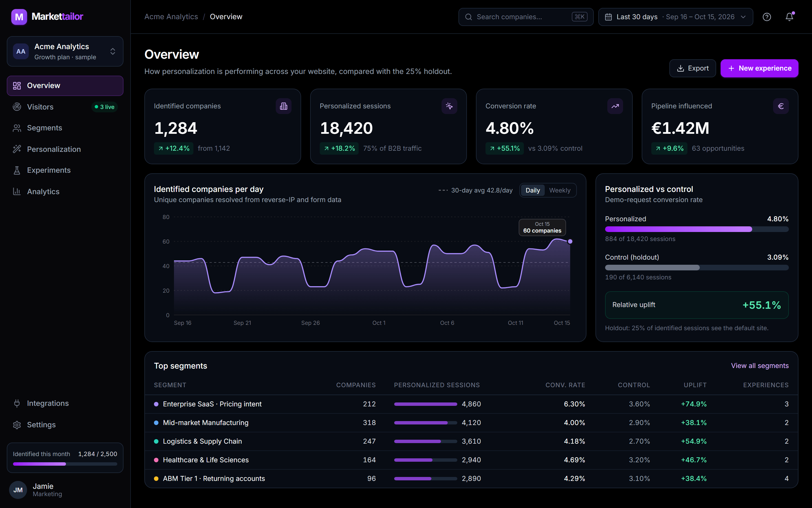Open the notifications bell
The height and width of the screenshot is (508, 812).
point(789,17)
